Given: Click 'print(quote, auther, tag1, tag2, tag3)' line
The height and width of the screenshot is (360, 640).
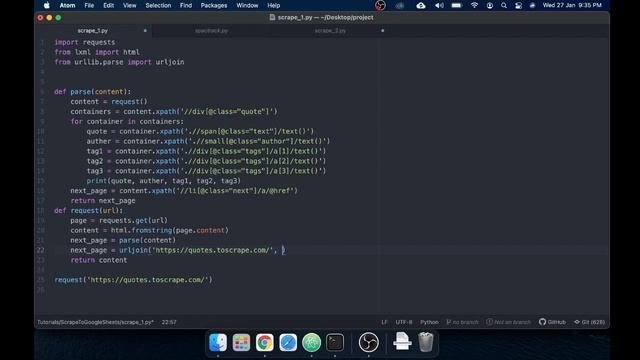Looking at the screenshot, I should pyautogui.click(x=164, y=180).
